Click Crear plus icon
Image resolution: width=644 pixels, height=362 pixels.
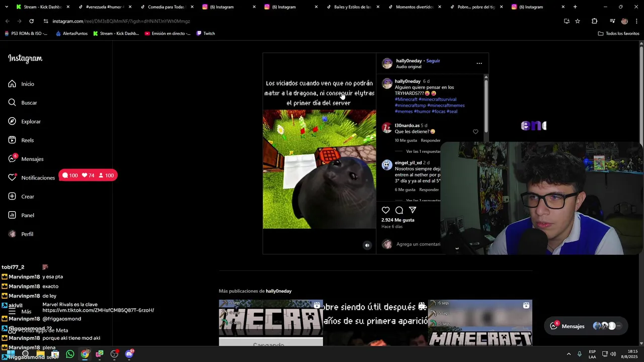pyautogui.click(x=12, y=197)
